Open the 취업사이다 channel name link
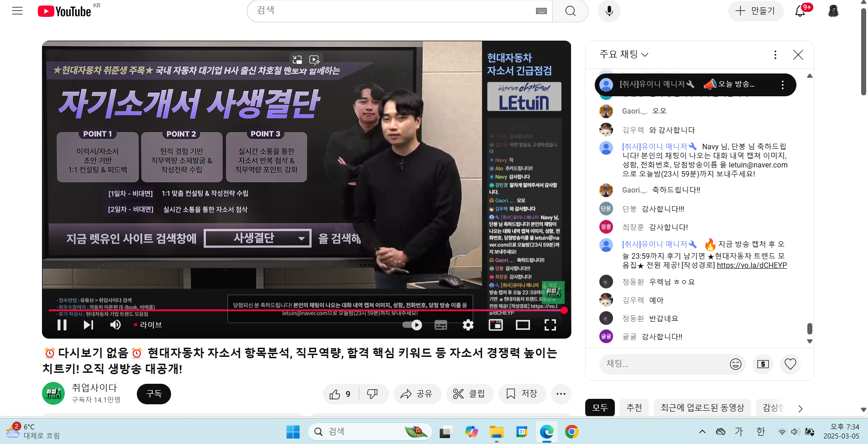The image size is (868, 444). coord(94,387)
